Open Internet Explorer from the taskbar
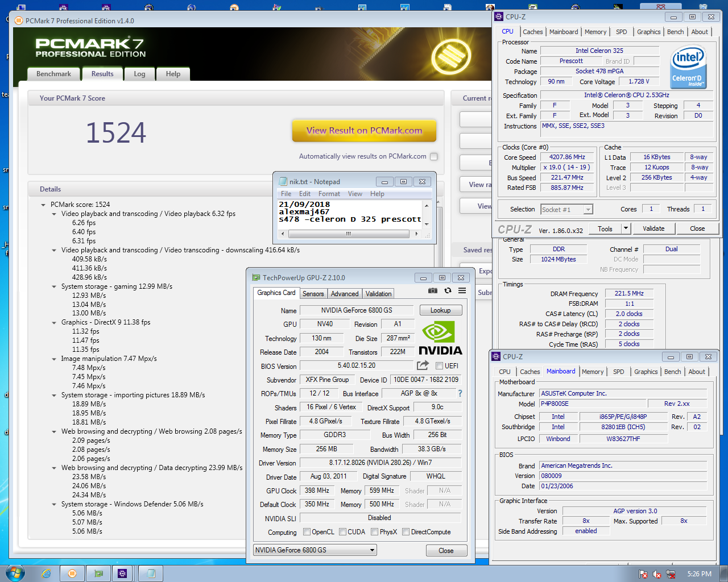Image resolution: width=728 pixels, height=582 pixels. pos(46,573)
